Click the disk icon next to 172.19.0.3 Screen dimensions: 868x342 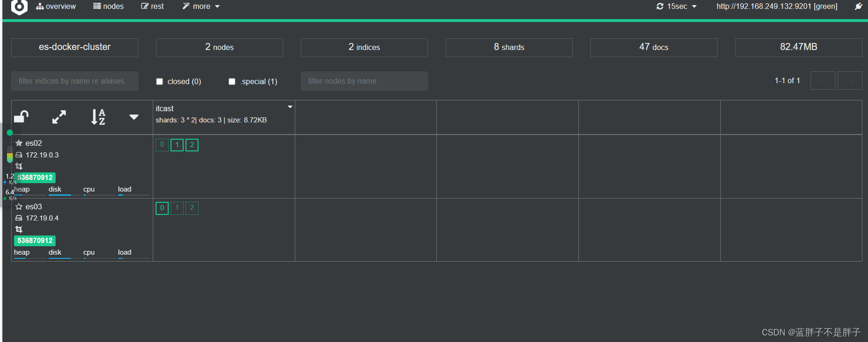tap(19, 155)
